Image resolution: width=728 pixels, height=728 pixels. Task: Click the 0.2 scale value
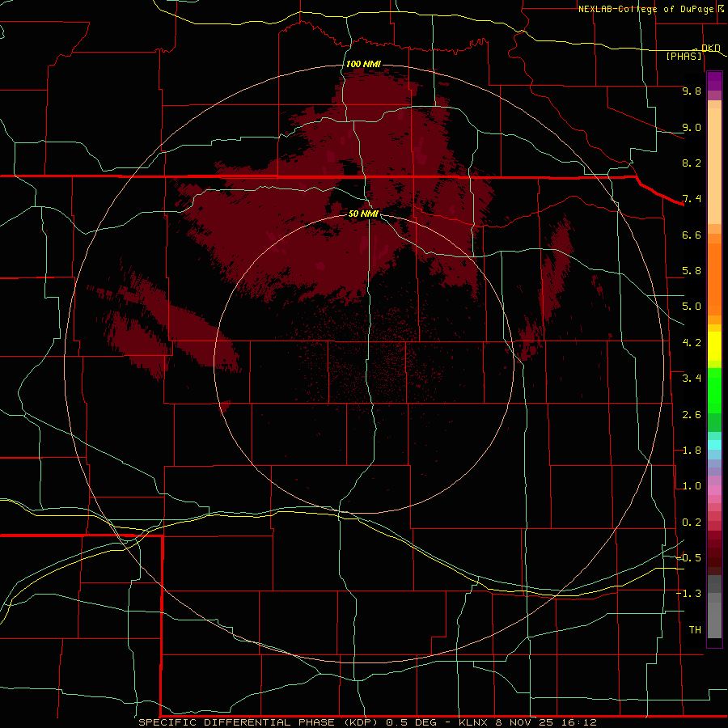pos(692,523)
